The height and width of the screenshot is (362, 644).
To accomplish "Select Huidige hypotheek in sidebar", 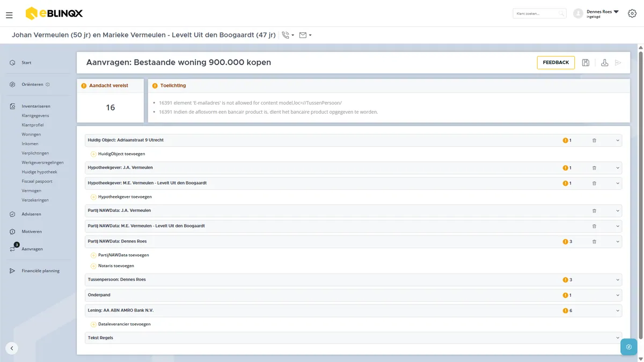I will 40,172.
